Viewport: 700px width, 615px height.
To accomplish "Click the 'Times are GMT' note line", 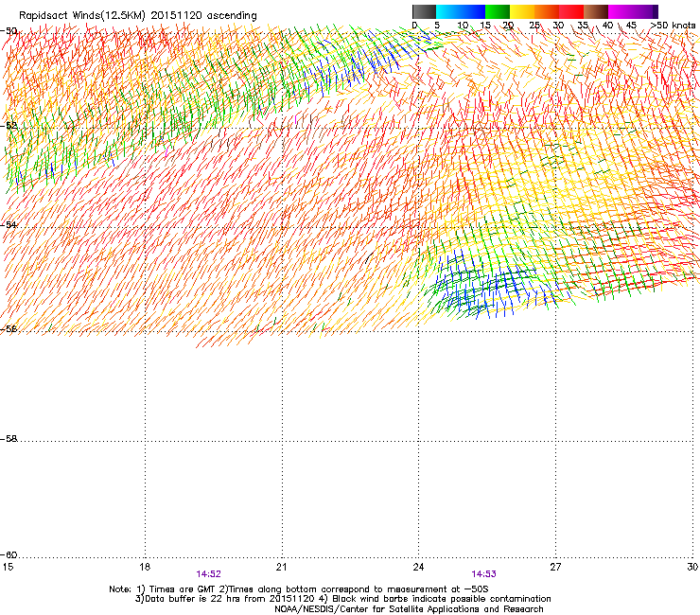I will [x=299, y=589].
